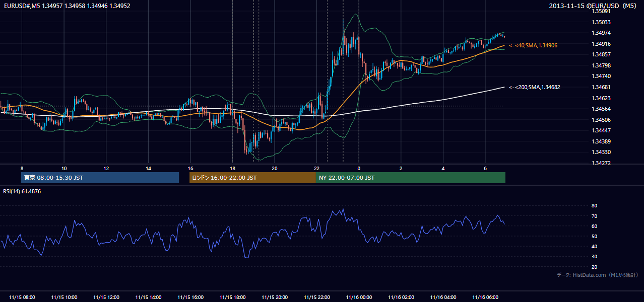Click price axis value 1.34330

click(x=601, y=152)
